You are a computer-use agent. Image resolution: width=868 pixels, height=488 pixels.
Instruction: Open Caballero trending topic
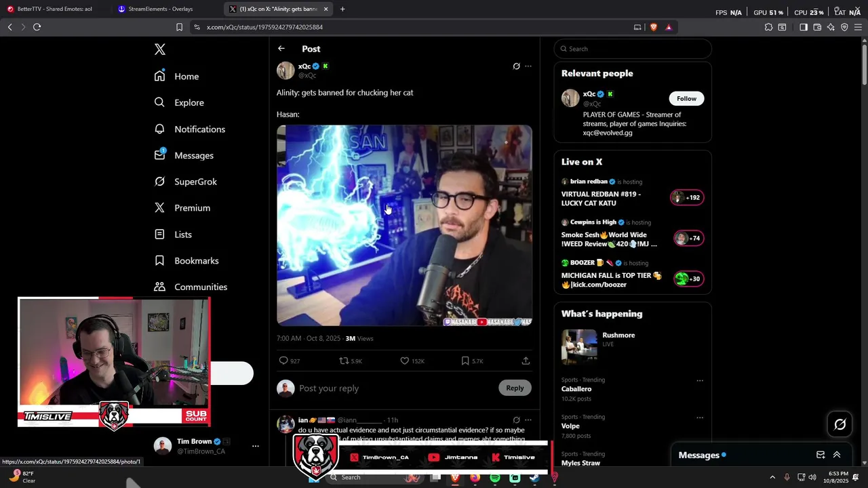point(576,389)
